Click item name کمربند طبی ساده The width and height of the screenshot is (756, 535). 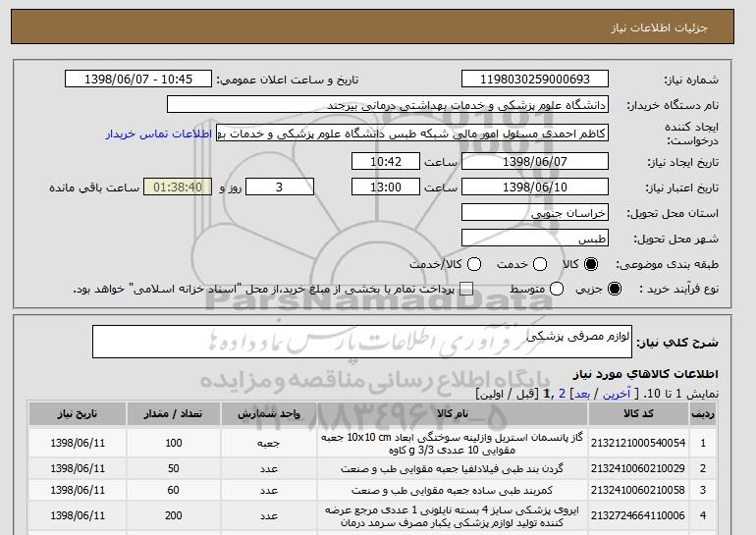pyautogui.click(x=453, y=490)
